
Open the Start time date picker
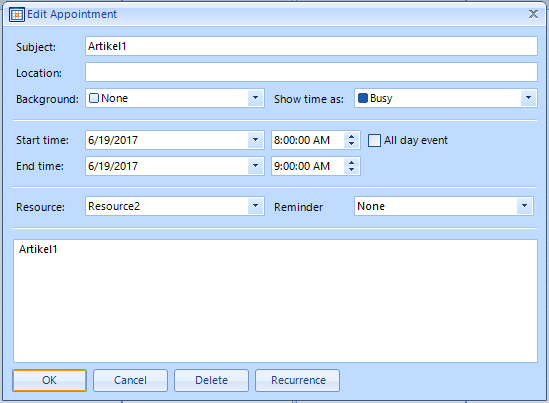coord(255,140)
